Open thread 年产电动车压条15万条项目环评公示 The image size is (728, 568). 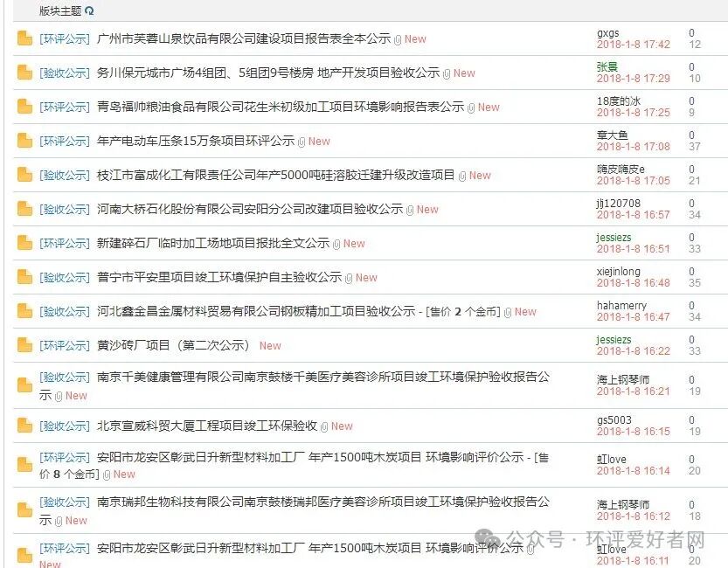tap(196, 141)
